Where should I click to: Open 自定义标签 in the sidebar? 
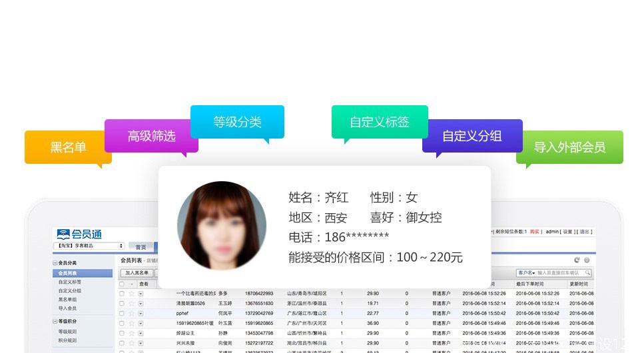(x=70, y=282)
